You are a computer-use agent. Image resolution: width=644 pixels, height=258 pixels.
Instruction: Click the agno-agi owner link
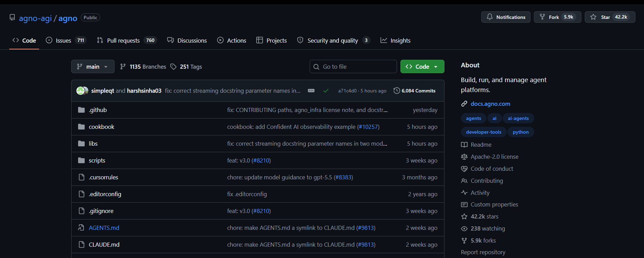tap(35, 18)
